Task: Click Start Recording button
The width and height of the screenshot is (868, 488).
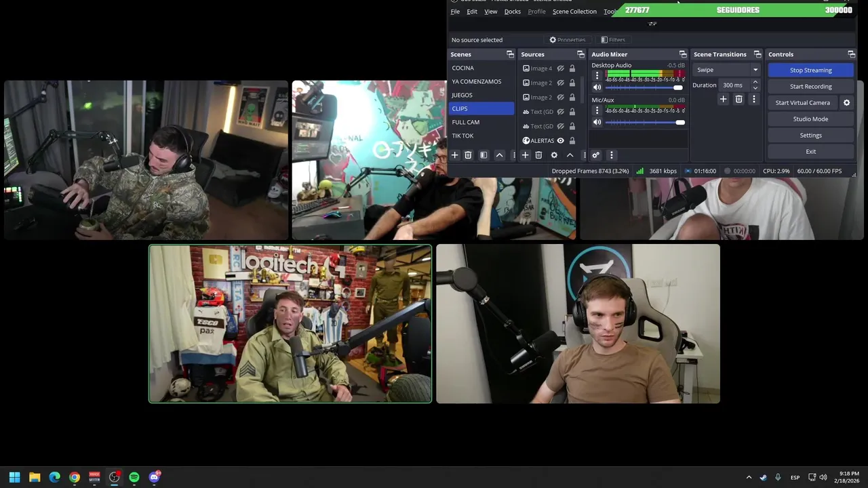Action: tap(810, 86)
